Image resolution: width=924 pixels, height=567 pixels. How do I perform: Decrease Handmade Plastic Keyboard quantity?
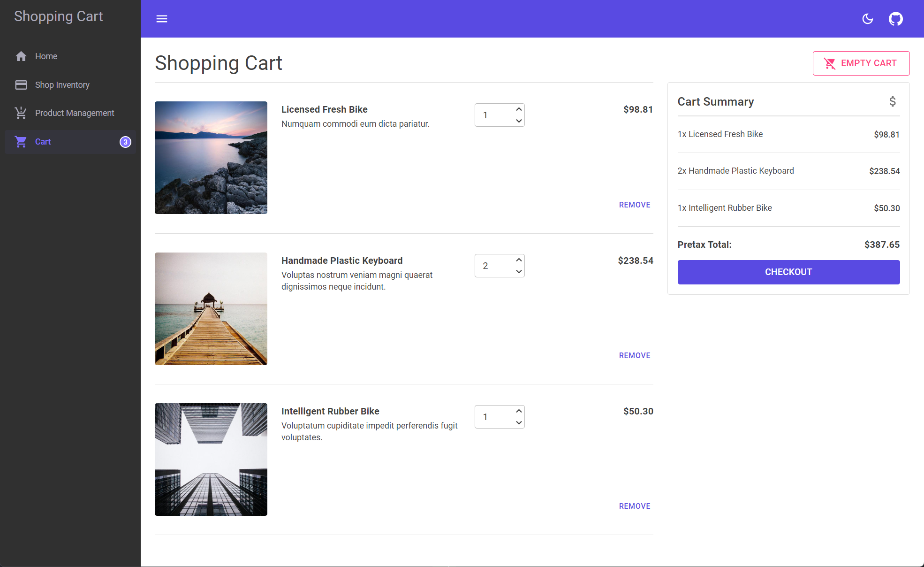[x=519, y=272]
